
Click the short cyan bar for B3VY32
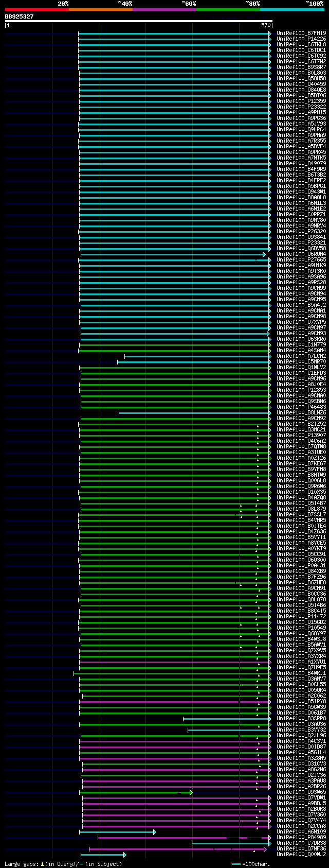229,730
